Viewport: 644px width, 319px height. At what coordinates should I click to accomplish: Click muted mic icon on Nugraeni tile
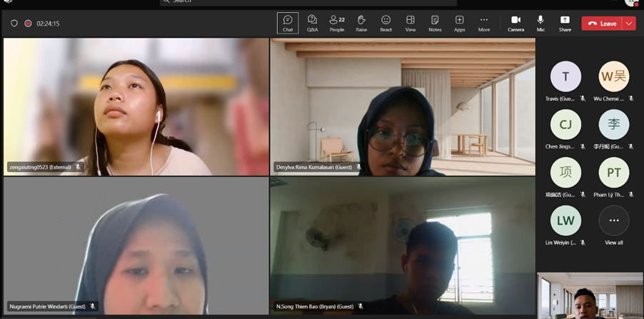point(92,306)
